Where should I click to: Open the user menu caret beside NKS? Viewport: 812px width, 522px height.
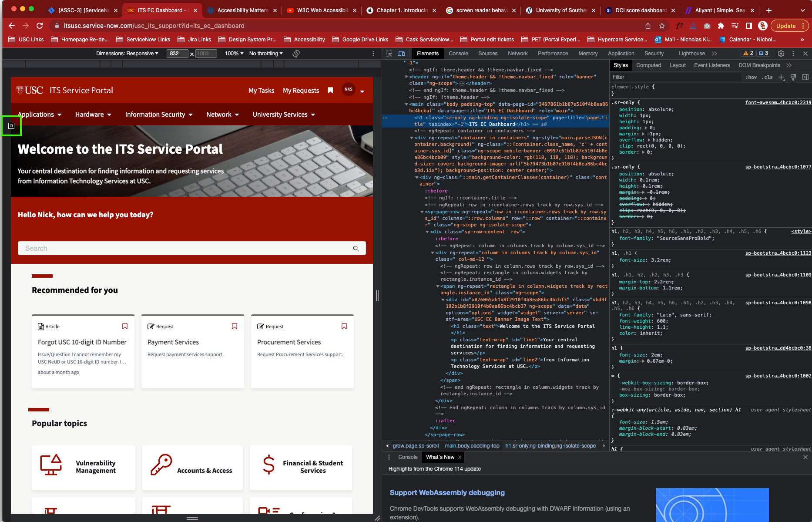pyautogui.click(x=362, y=91)
